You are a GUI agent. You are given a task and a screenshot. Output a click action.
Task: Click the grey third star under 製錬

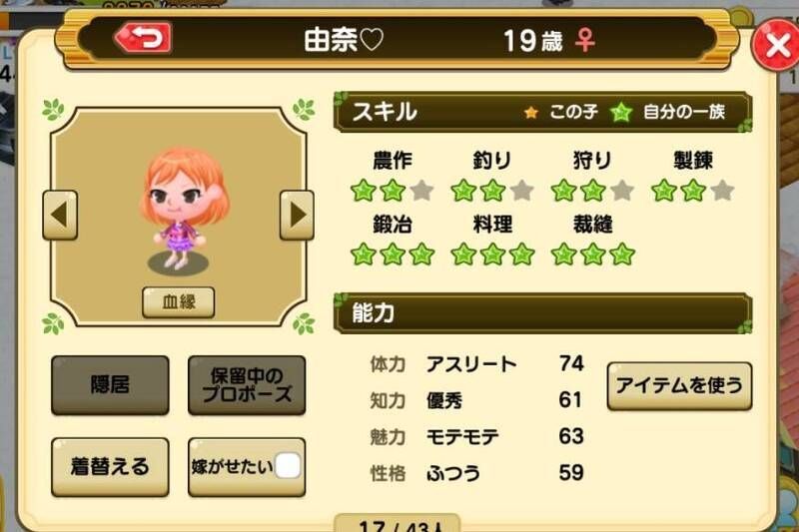coord(722,191)
